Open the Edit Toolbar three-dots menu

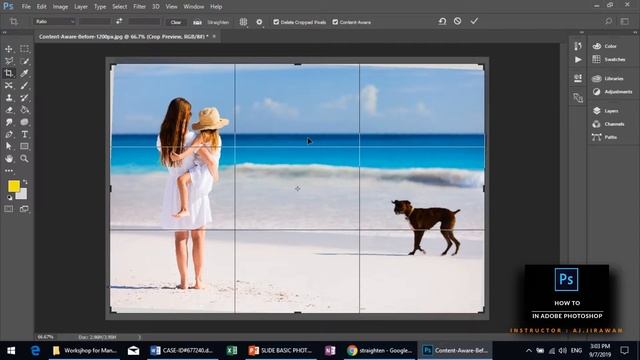(x=9, y=171)
